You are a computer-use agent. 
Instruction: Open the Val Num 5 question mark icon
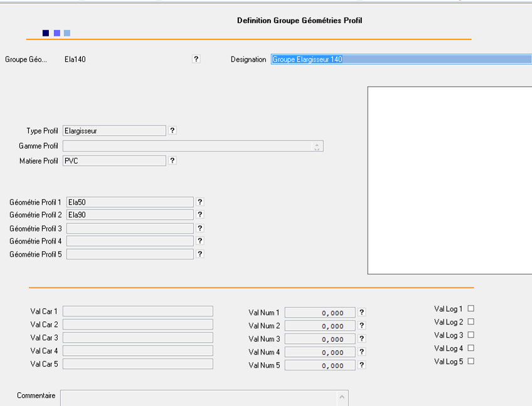pyautogui.click(x=362, y=365)
